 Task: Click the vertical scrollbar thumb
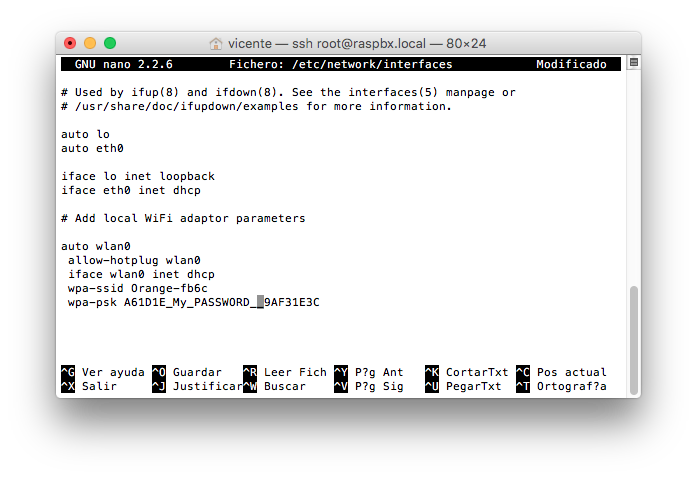(x=634, y=341)
